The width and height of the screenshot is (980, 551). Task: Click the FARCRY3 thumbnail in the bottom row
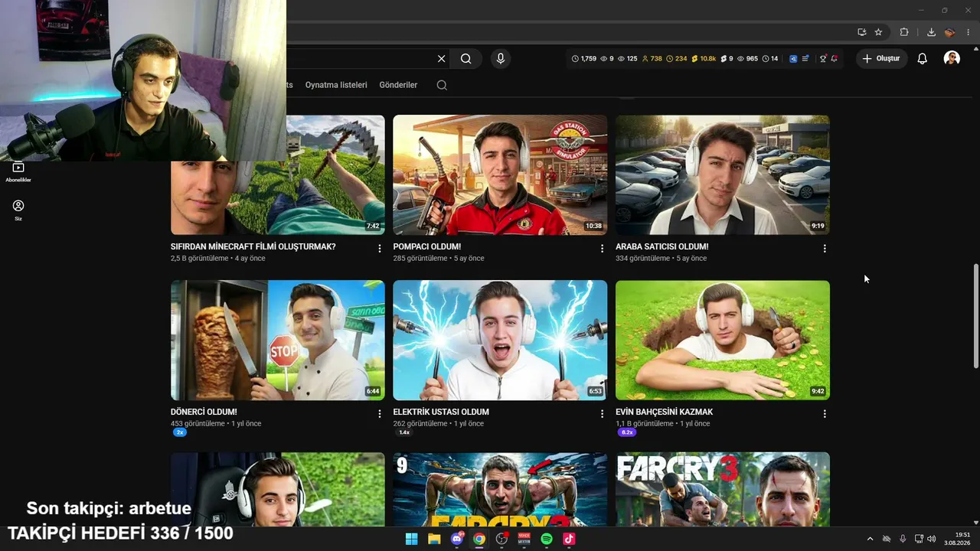coord(723,490)
